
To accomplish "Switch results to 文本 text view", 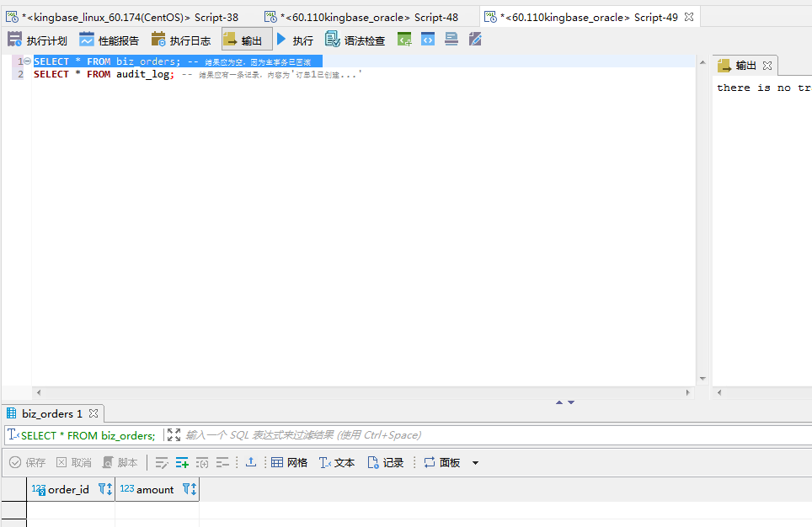I will pos(336,462).
